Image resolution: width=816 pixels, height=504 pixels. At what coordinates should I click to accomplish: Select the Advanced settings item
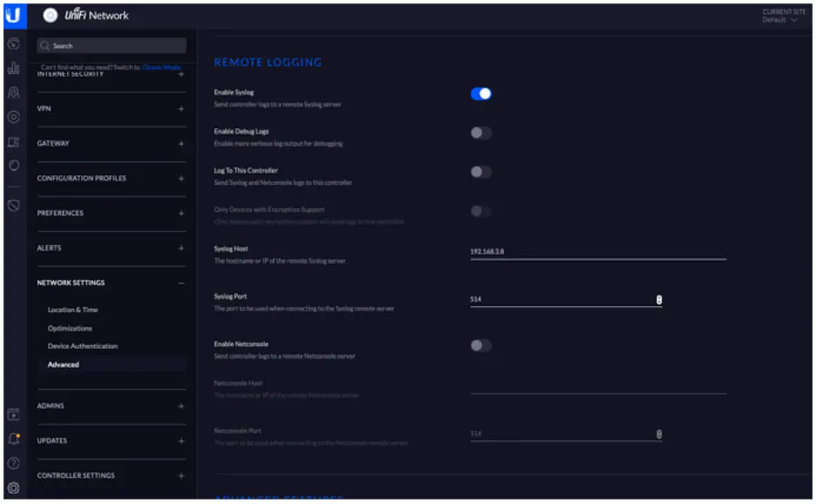(112, 364)
